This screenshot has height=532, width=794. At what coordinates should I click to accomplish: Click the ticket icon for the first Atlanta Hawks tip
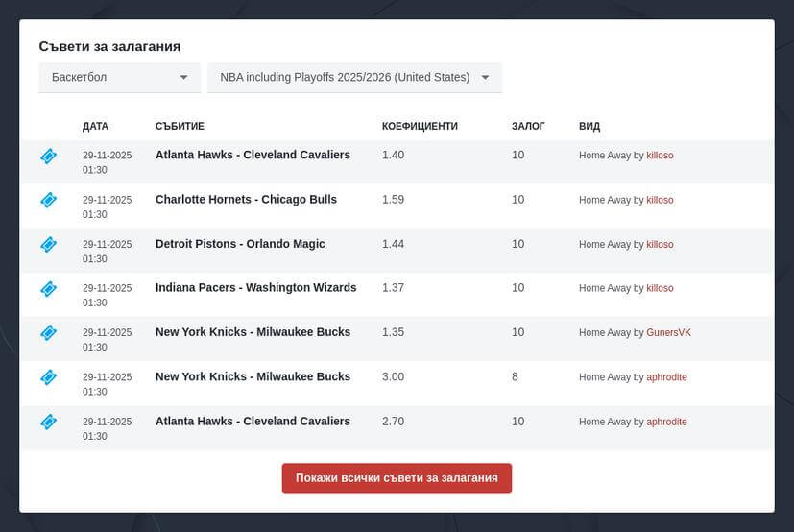click(48, 156)
